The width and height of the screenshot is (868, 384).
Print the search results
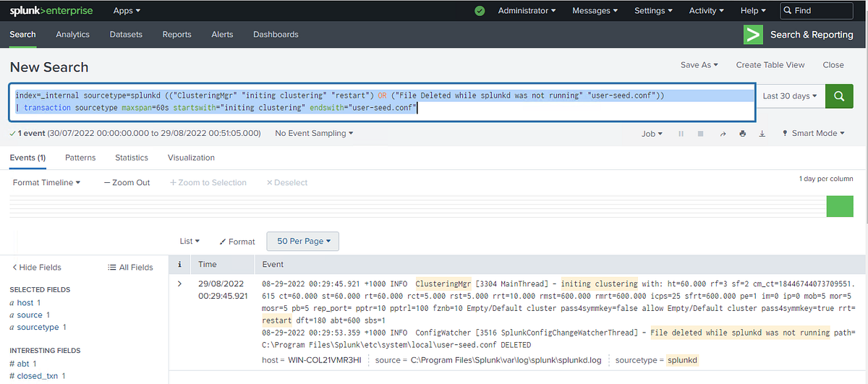pyautogui.click(x=742, y=134)
